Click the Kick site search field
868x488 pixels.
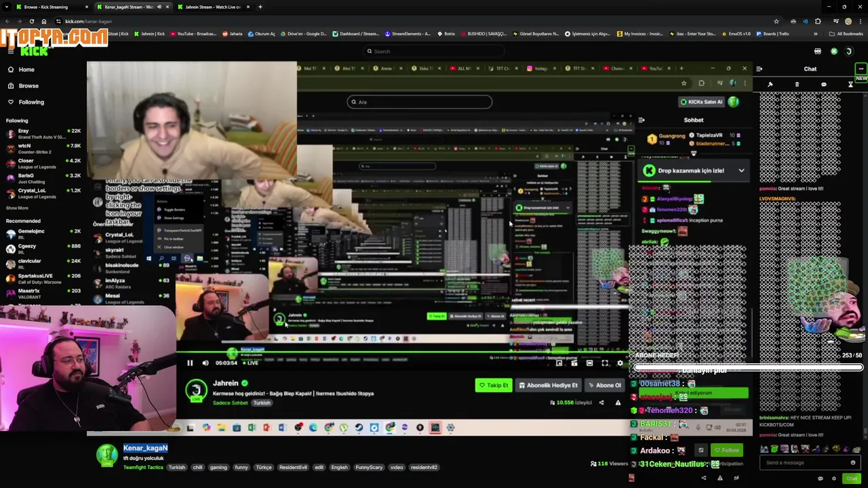(x=434, y=51)
